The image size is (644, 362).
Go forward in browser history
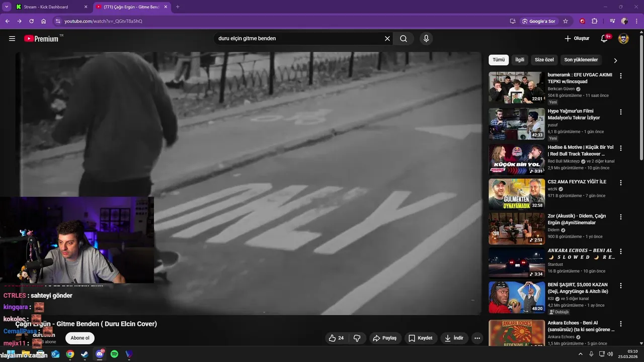[x=19, y=21]
